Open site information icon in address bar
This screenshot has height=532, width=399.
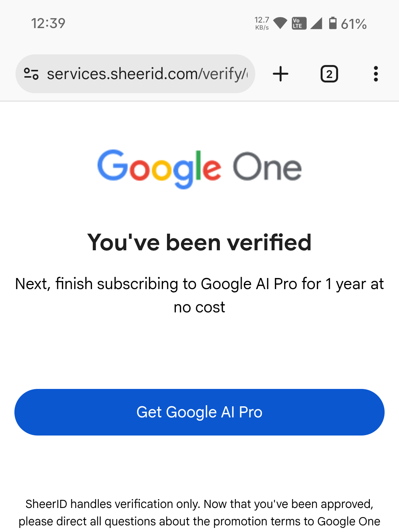tap(31, 74)
